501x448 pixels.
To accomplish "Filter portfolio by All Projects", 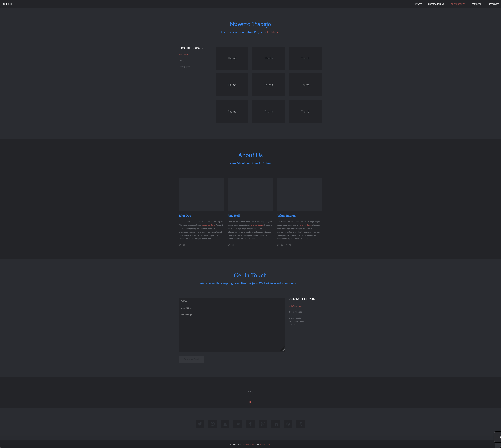I will click(x=183, y=54).
